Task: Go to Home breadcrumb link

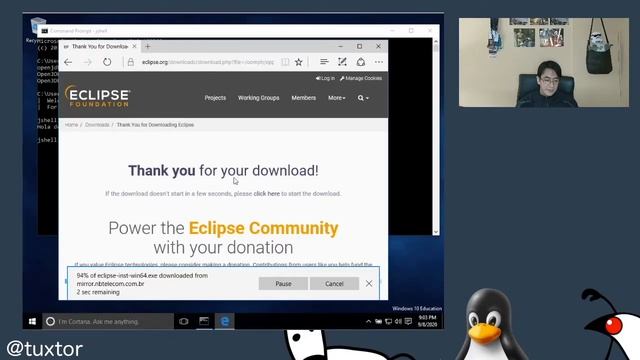Action: click(x=71, y=125)
